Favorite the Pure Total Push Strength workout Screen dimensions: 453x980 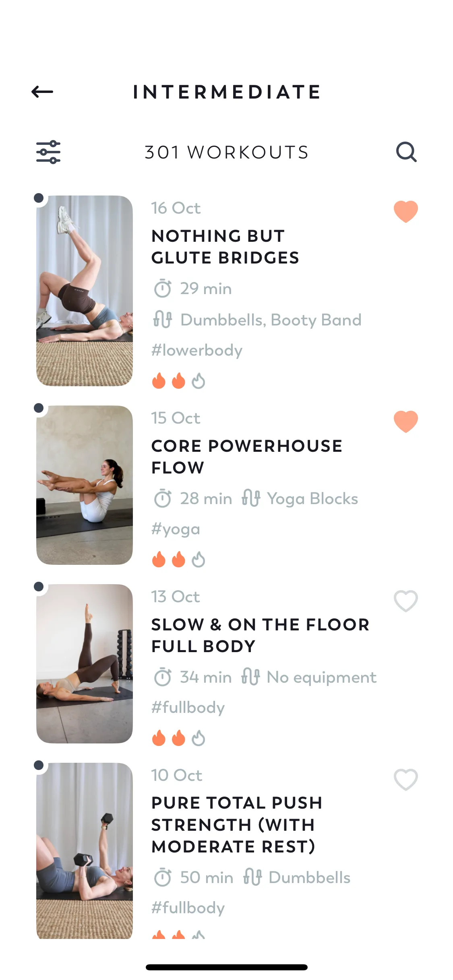click(405, 779)
